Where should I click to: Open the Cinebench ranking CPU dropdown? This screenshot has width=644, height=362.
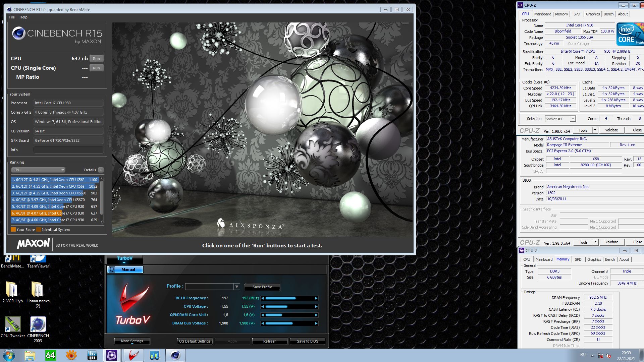point(38,170)
